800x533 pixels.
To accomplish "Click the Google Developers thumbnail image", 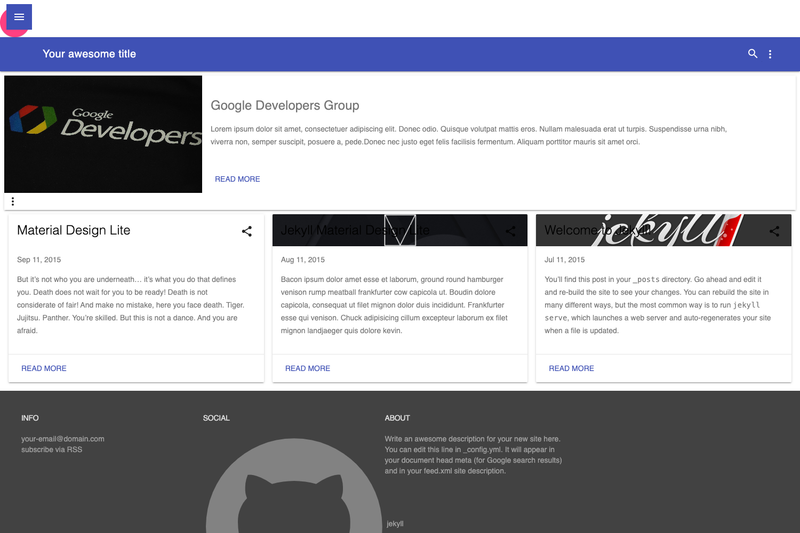I will point(103,134).
